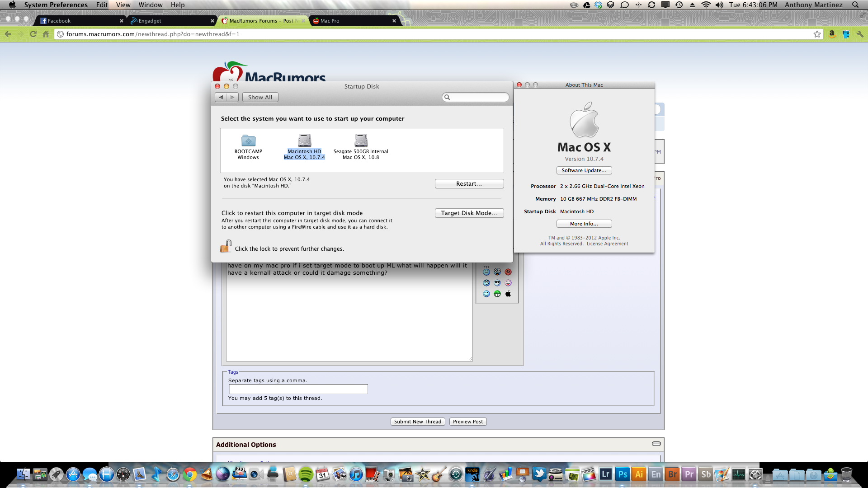Open More Info... in About This Mac
The image size is (868, 488).
[584, 224]
